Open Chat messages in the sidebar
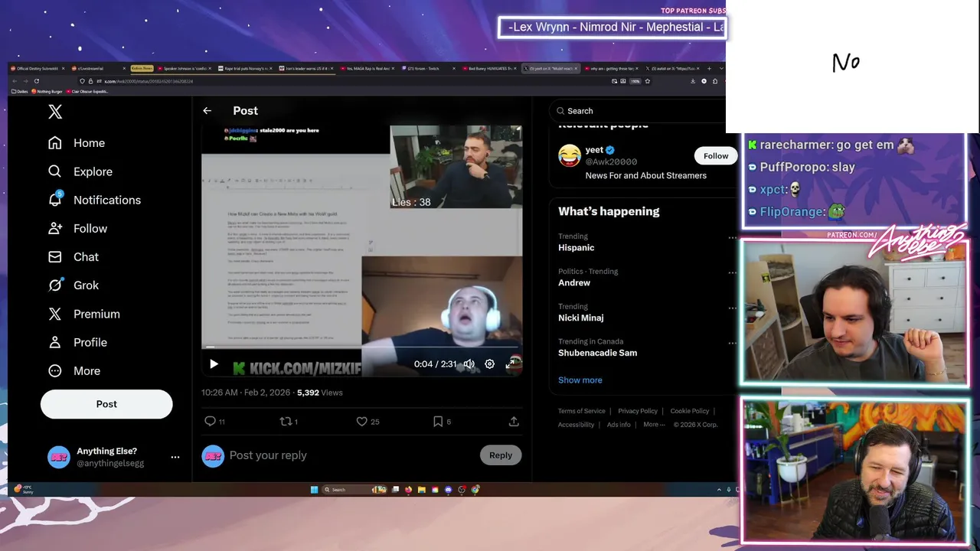The width and height of the screenshot is (980, 551). [73, 256]
